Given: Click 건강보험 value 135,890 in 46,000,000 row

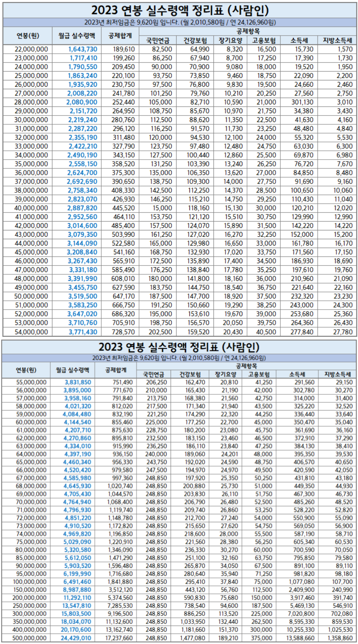Looking at the screenshot, I should pyautogui.click(x=198, y=261).
